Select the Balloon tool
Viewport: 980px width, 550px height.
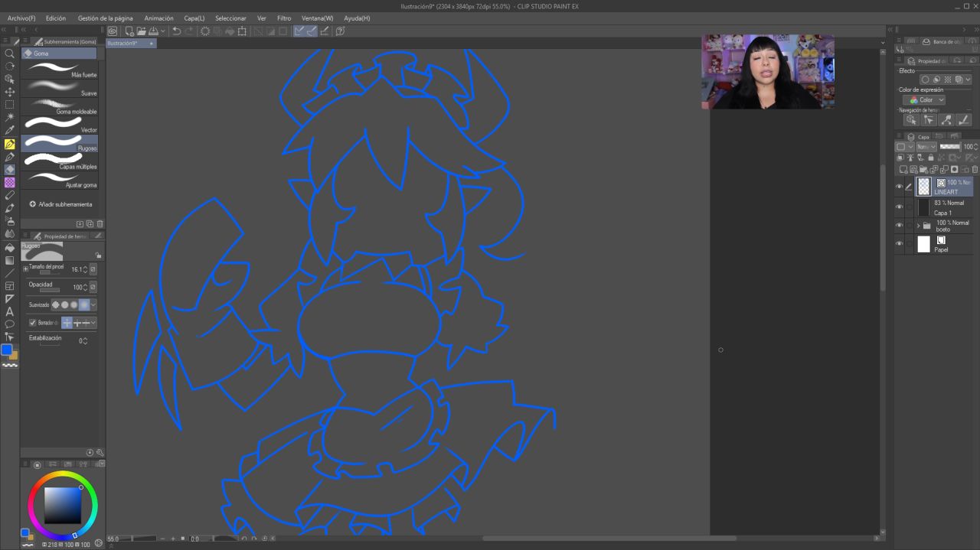tap(9, 324)
